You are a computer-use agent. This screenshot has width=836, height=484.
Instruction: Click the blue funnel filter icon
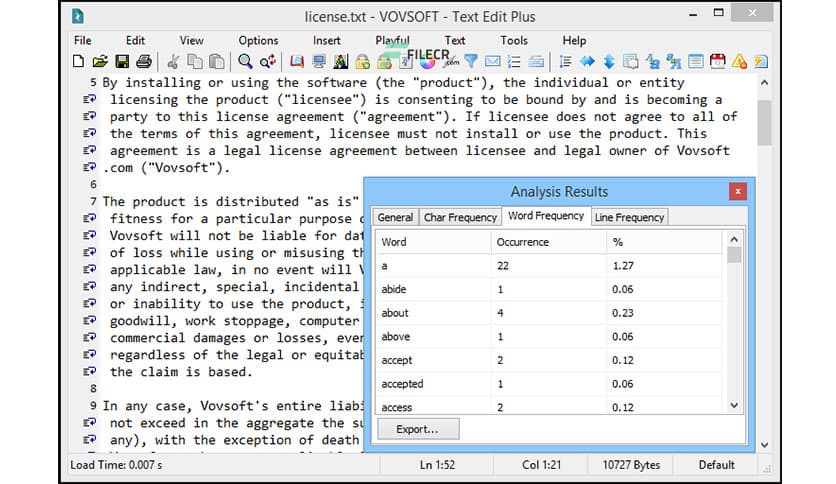471,62
